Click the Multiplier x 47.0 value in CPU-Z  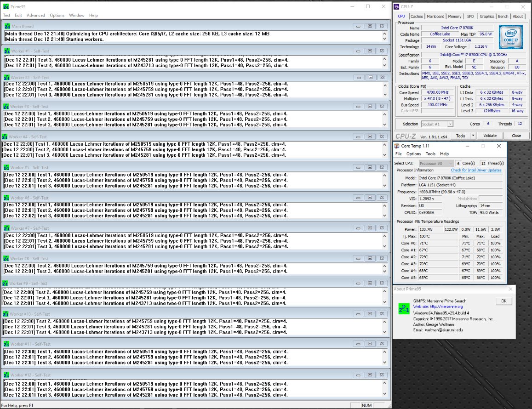coord(437,98)
